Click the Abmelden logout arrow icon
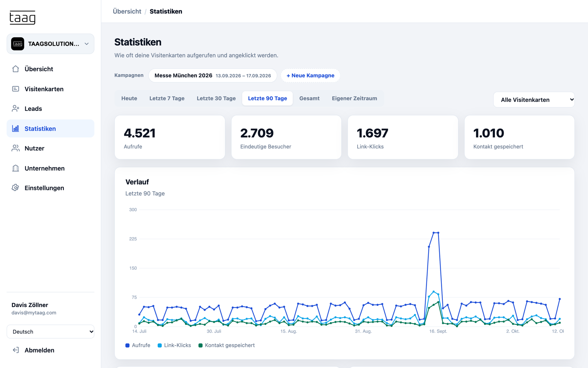Viewport: 588px width, 368px height. (15, 350)
